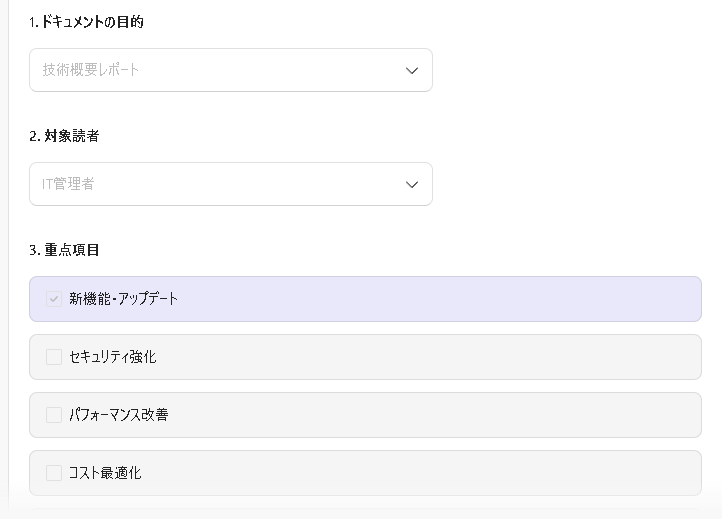Uncheck the 新機能・アップデート checkbox
Viewport: 722px width, 519px height.
pos(54,299)
